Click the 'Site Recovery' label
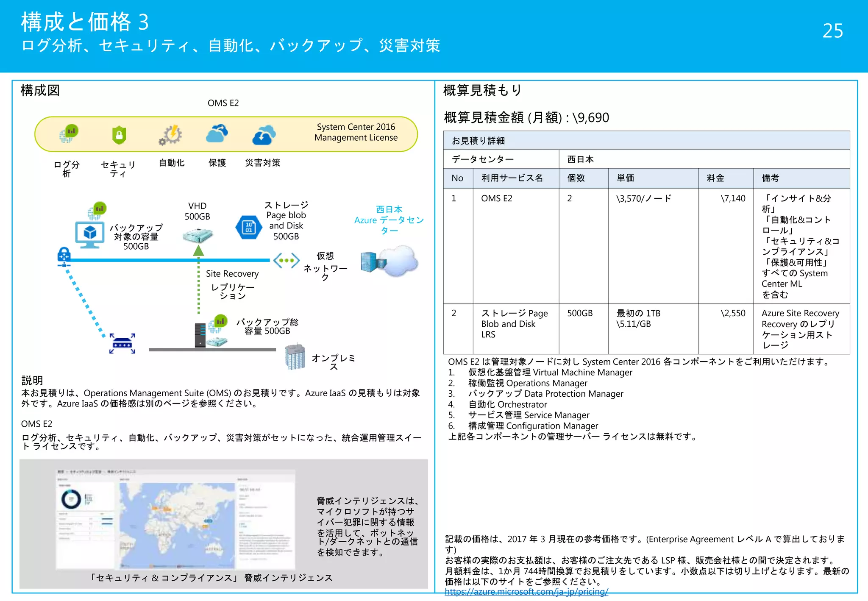This screenshot has width=868, height=601. point(232,274)
